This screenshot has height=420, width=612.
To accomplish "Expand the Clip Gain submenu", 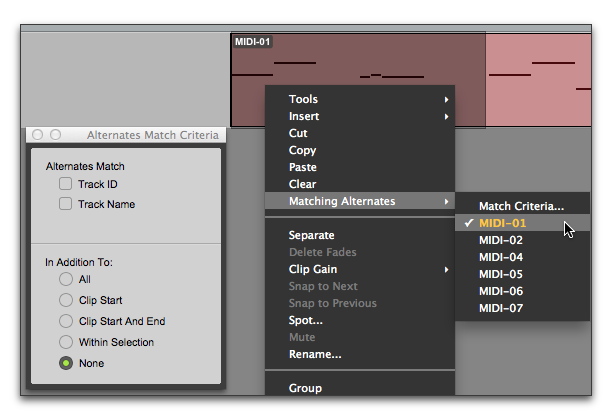I will click(x=360, y=269).
